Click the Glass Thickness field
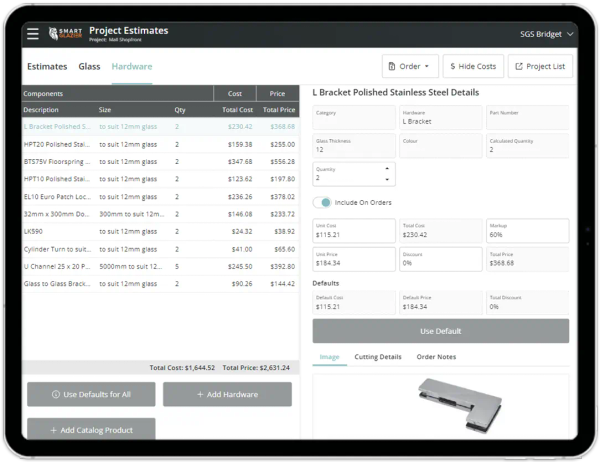 tap(354, 146)
